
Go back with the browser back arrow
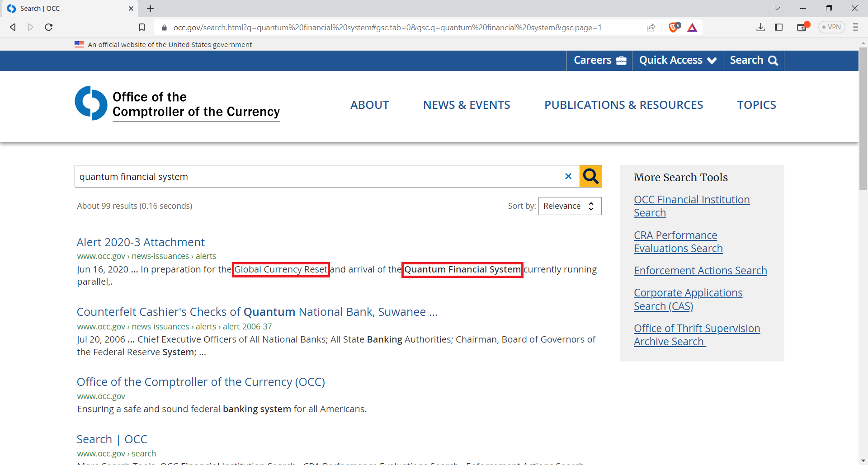pyautogui.click(x=13, y=27)
